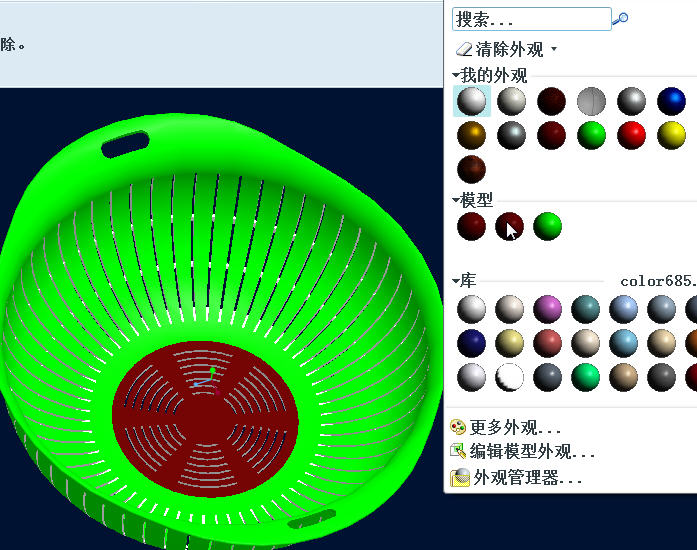The image size is (697, 550).
Task: Click the 清除外观 clear appearance button
Action: pos(500,49)
